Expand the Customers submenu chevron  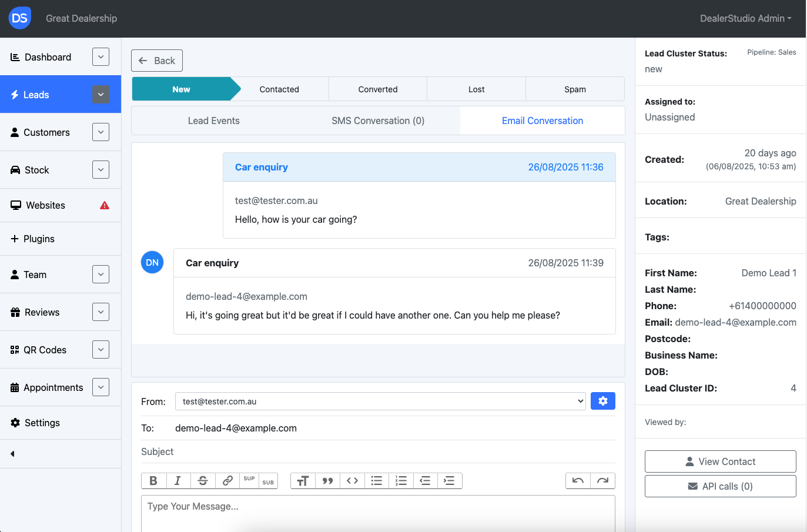point(101,132)
